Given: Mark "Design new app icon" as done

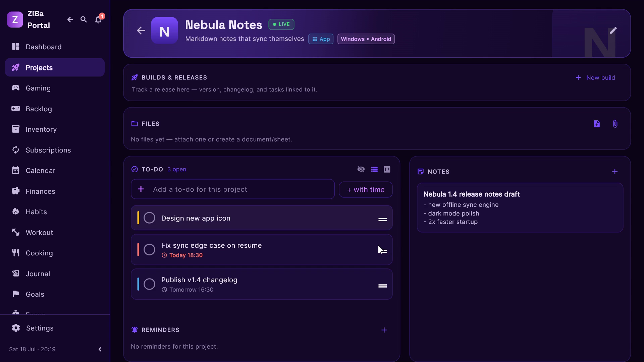Looking at the screenshot, I should click(x=149, y=218).
